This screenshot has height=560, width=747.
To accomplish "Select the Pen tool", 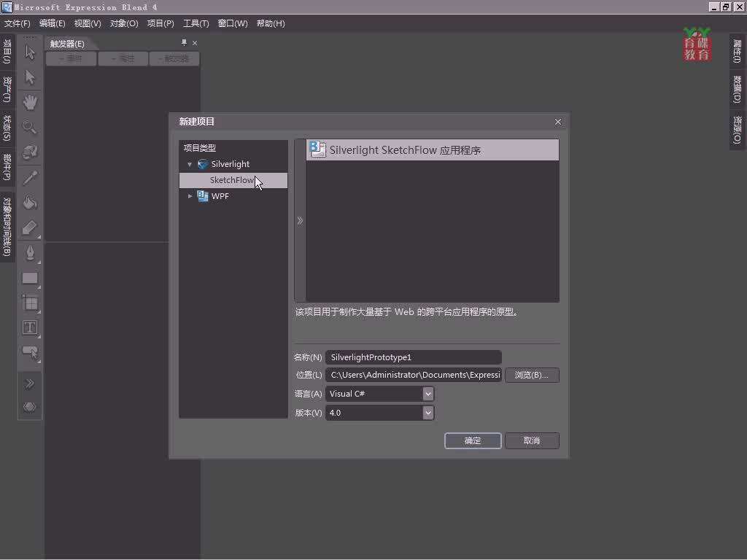I will tap(30, 253).
